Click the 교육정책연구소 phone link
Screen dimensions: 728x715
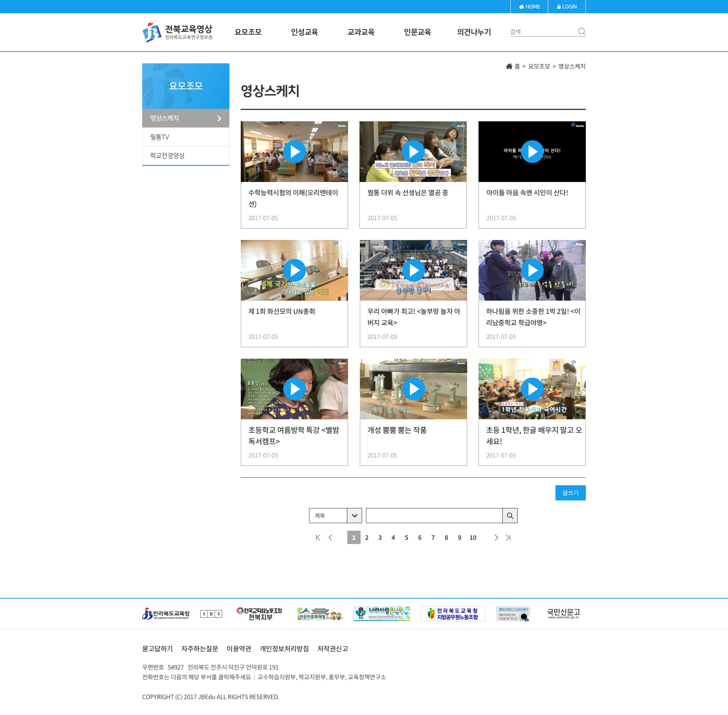coord(367,677)
